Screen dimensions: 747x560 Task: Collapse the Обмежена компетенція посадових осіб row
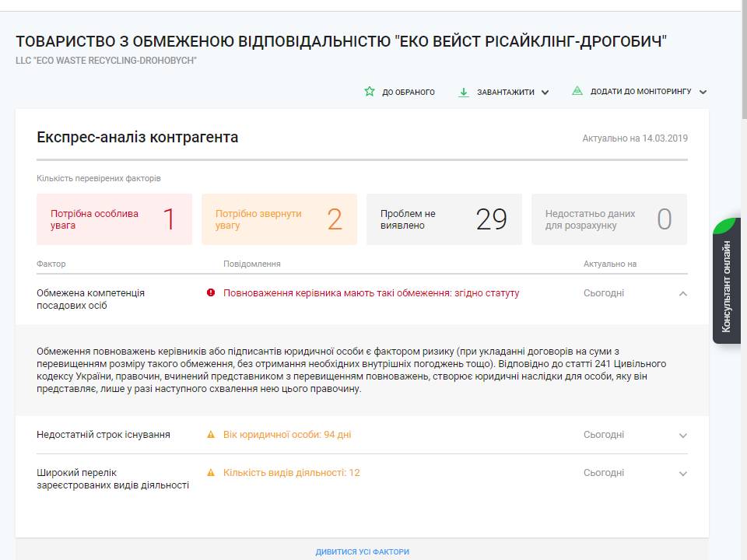pyautogui.click(x=682, y=294)
